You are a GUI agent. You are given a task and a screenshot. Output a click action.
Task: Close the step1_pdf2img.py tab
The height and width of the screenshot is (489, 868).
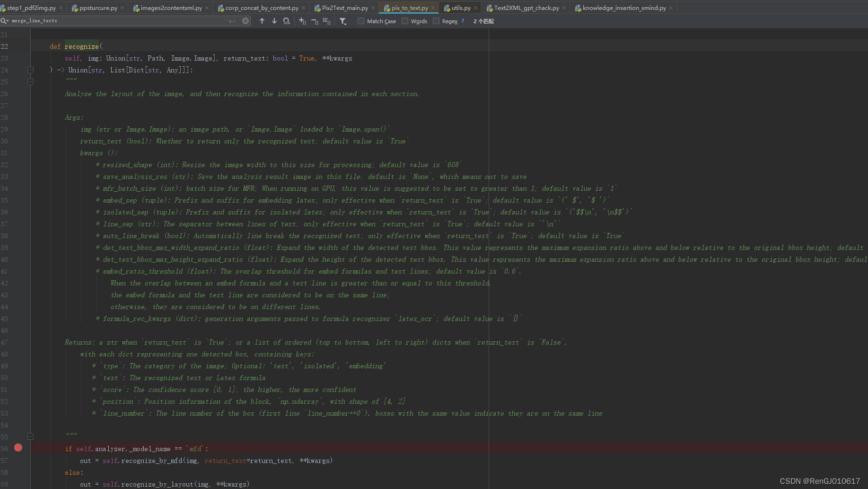pos(61,8)
